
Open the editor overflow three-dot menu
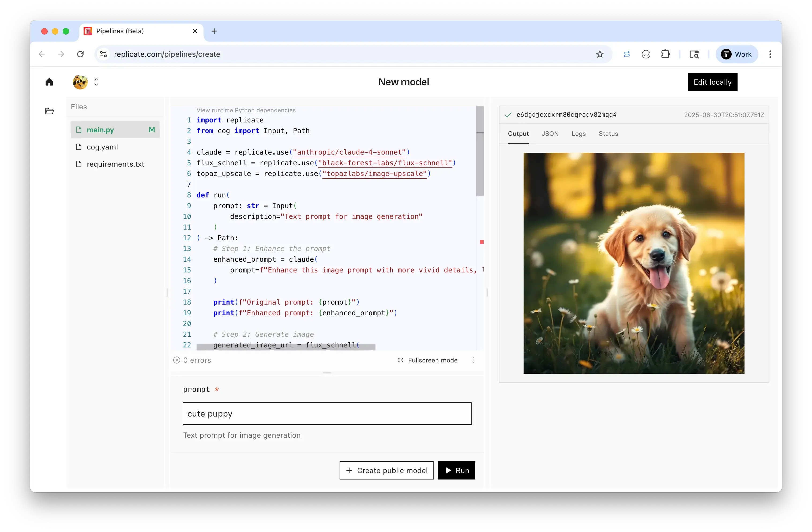[x=473, y=360]
